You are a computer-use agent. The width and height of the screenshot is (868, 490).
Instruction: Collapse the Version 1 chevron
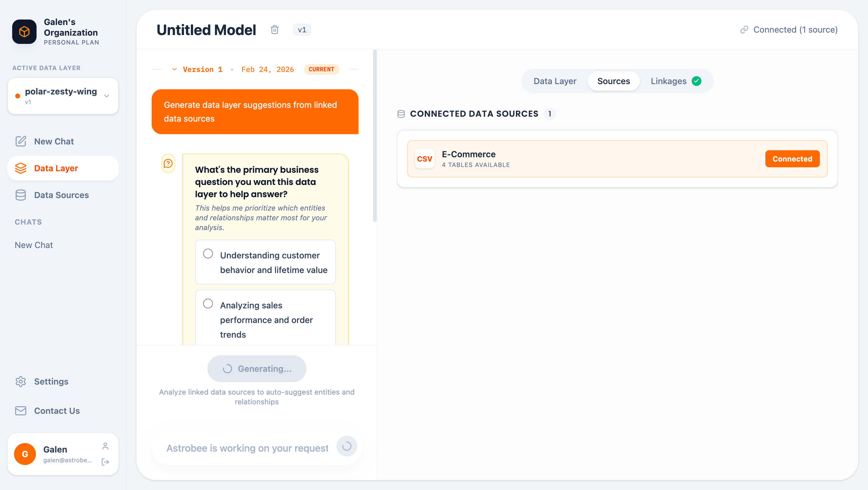click(x=174, y=69)
